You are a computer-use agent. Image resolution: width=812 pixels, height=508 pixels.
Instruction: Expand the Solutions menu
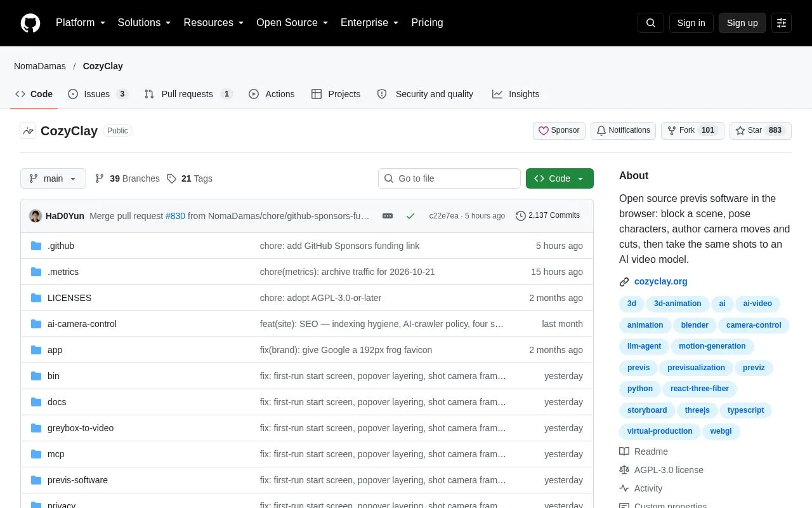pyautogui.click(x=145, y=23)
